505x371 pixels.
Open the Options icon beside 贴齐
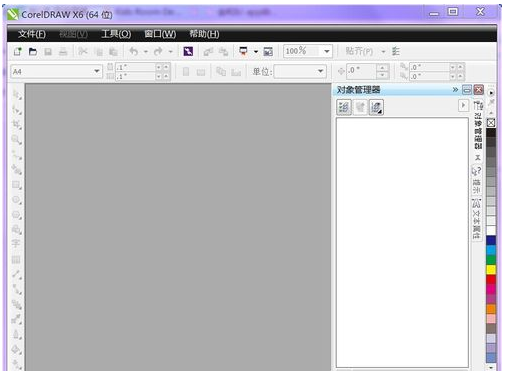(396, 51)
